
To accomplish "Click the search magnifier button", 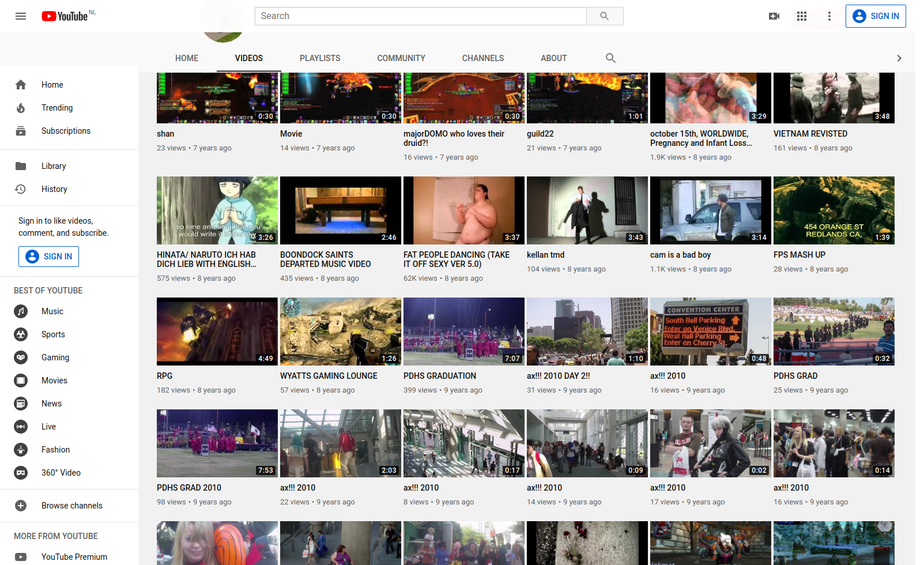I will (605, 16).
